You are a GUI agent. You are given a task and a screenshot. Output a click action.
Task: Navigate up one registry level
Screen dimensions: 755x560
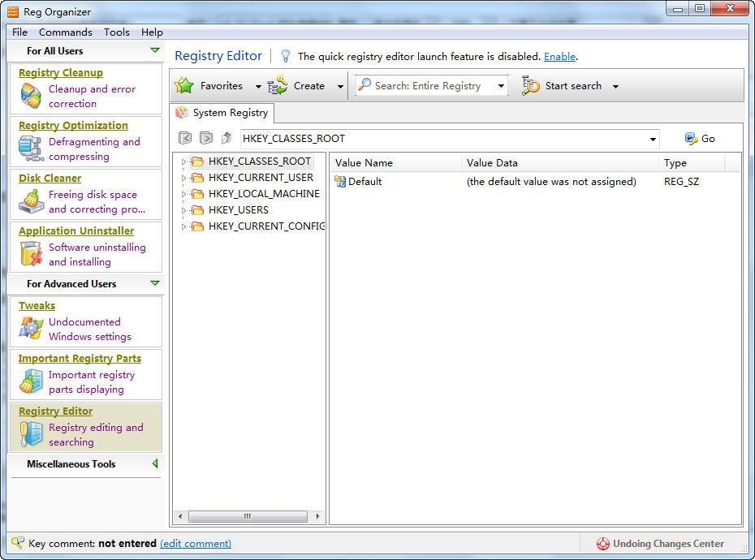[226, 139]
